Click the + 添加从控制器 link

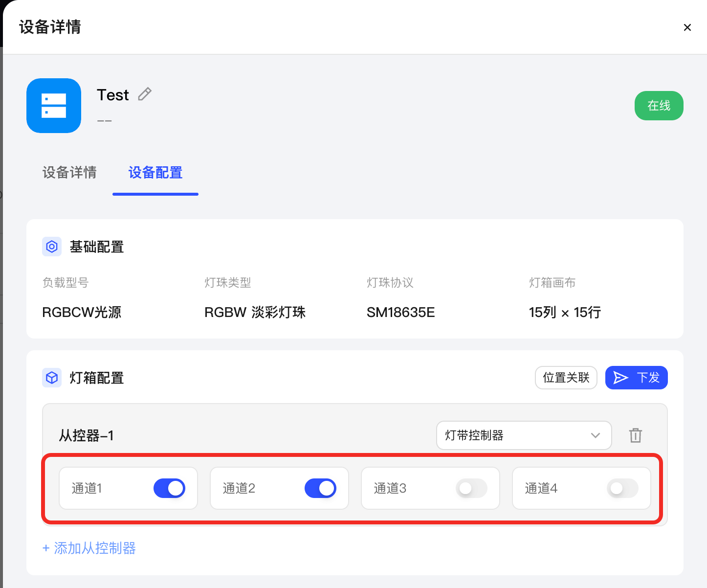pyautogui.click(x=89, y=548)
